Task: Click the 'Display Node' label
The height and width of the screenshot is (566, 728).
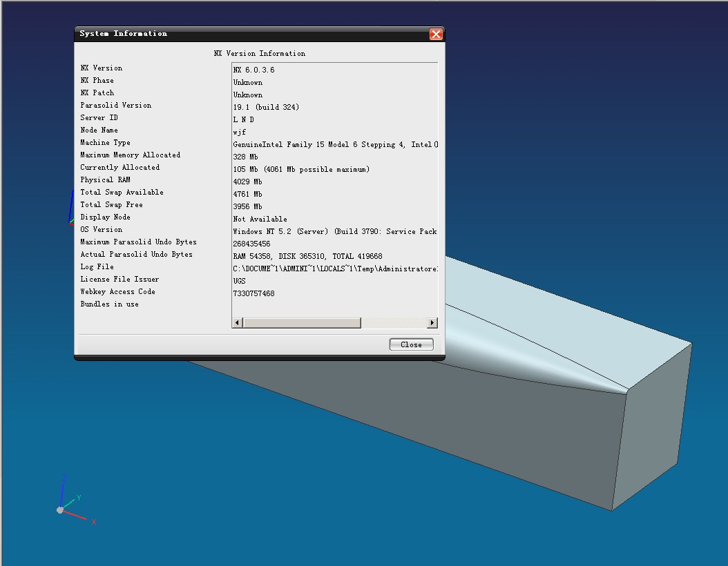Action: pyautogui.click(x=105, y=217)
